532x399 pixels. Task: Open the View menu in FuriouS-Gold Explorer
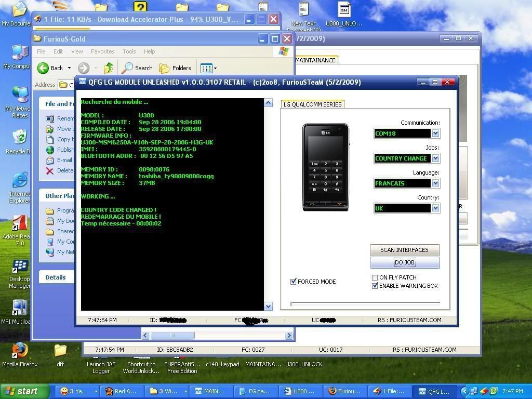coord(77,51)
